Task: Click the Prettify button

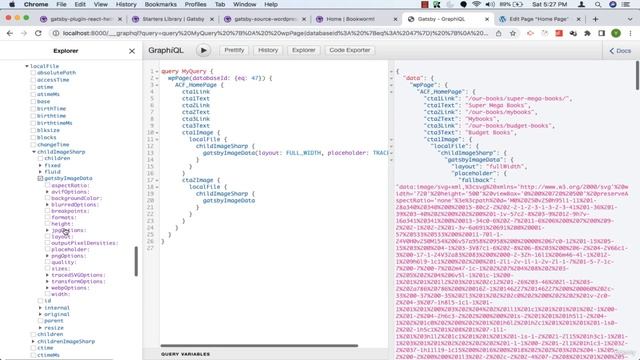Action: [x=234, y=50]
